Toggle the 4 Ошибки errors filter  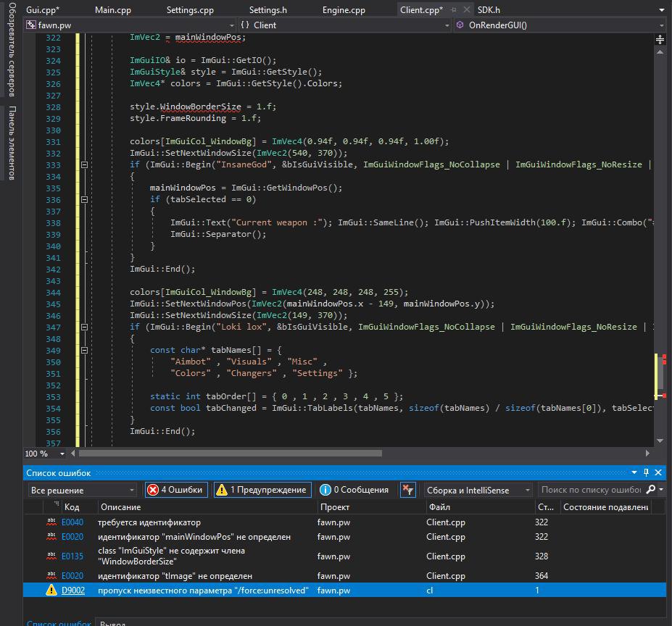tap(176, 490)
